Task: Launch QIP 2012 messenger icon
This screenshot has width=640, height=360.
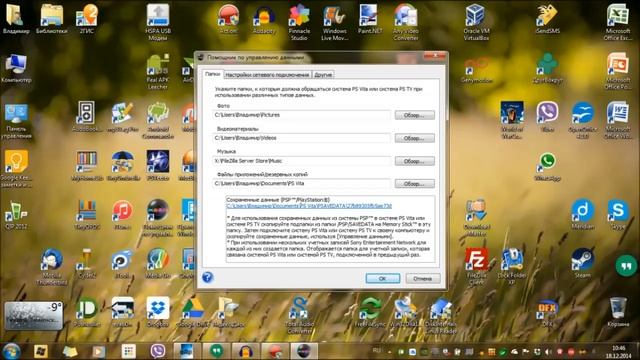Action: click(x=16, y=216)
